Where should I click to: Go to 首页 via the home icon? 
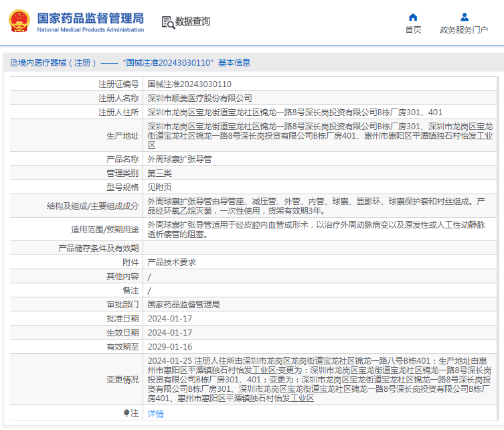coord(413,17)
